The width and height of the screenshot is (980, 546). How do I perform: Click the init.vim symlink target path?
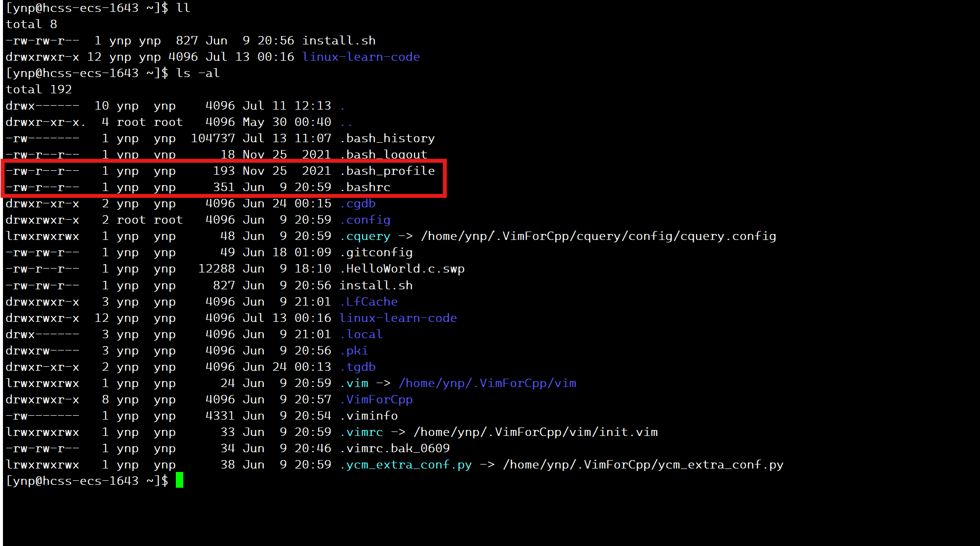(x=536, y=432)
